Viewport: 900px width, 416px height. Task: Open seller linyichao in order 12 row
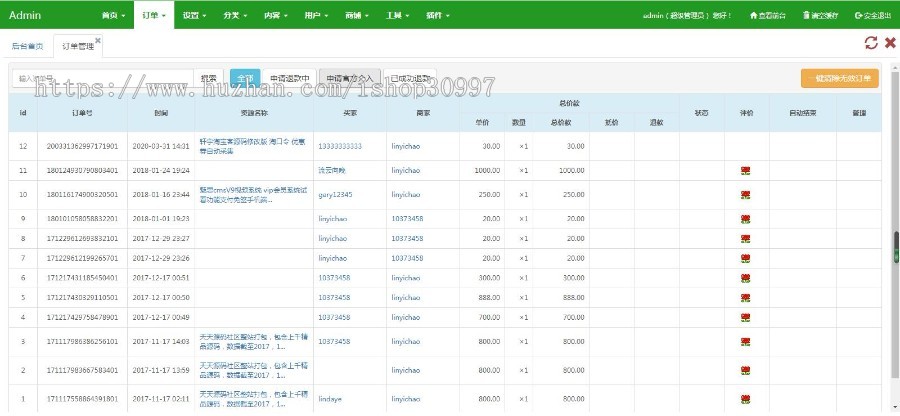pyautogui.click(x=406, y=146)
